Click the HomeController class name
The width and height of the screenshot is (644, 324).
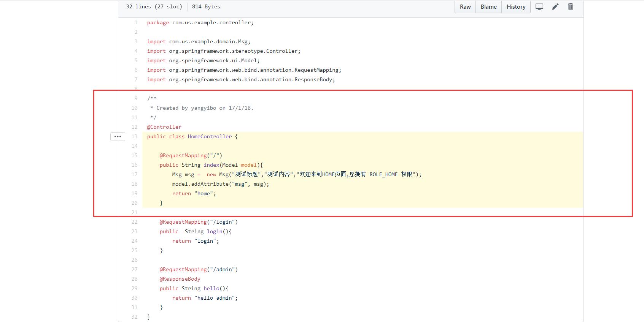click(x=210, y=136)
